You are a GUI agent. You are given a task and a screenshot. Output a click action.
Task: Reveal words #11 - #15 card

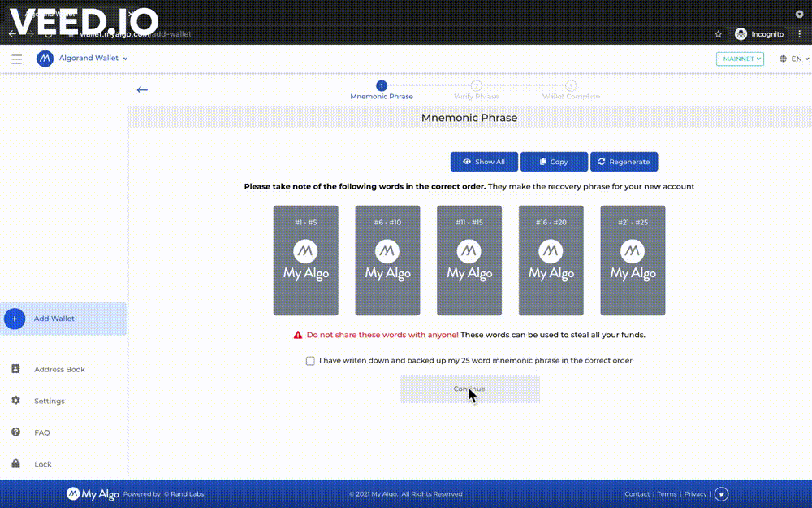469,260
